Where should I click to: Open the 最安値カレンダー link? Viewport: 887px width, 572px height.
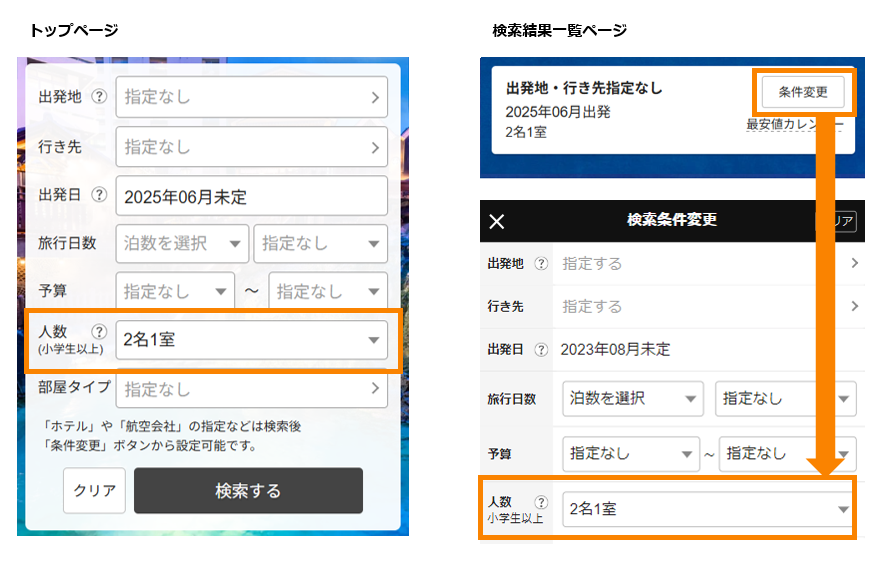(794, 125)
